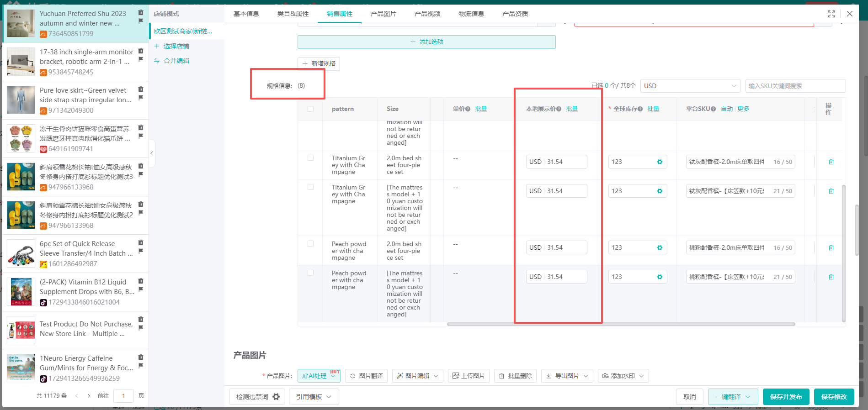
Task: Open the Pure love skirt product thumbnail
Action: pyautogui.click(x=21, y=100)
